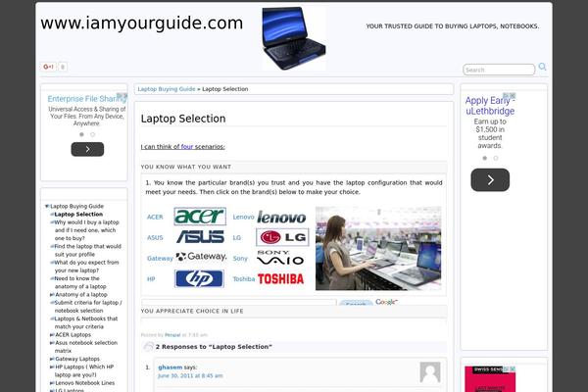Expand the HP Laptops tree node
Viewport: 588px width, 392px height.
click(52, 367)
